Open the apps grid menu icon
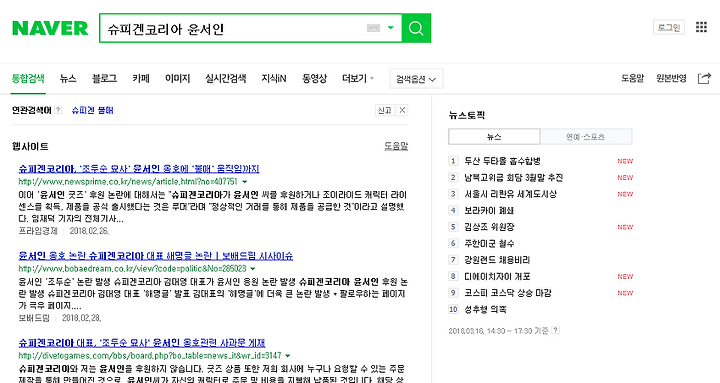The height and width of the screenshot is (383, 720). [x=701, y=27]
